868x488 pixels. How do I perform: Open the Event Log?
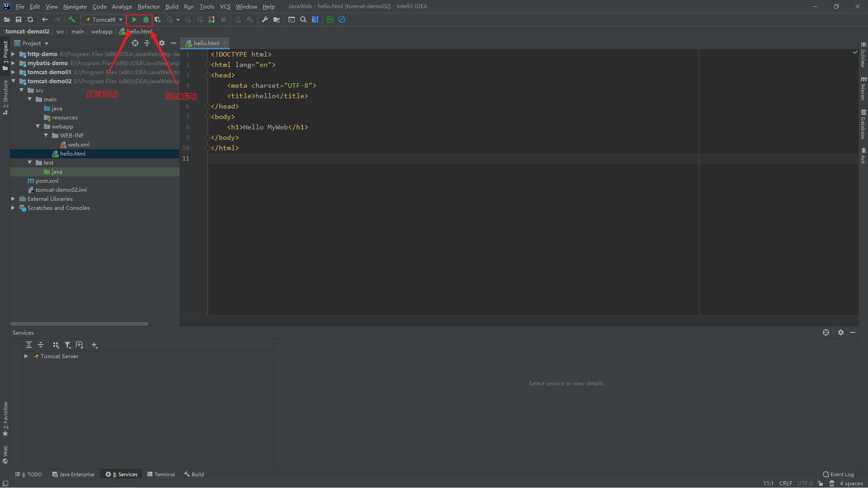pos(839,474)
